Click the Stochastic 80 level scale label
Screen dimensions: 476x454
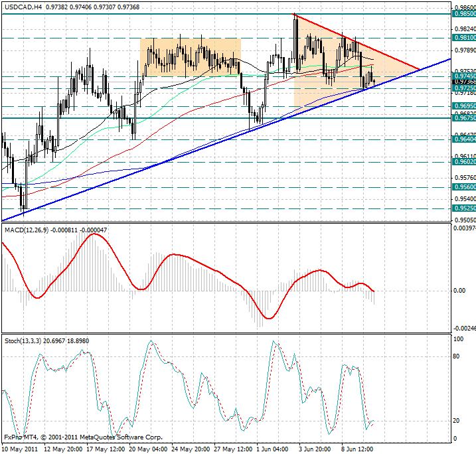click(x=457, y=356)
